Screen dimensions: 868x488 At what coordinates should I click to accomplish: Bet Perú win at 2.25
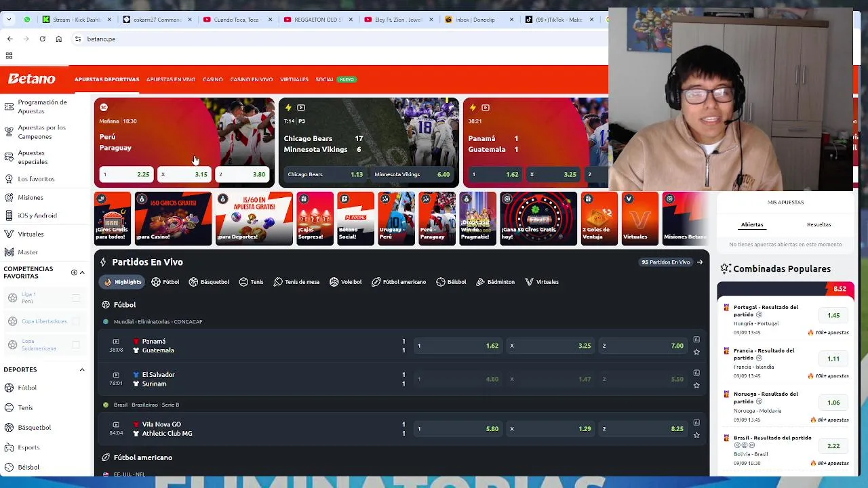pyautogui.click(x=126, y=175)
